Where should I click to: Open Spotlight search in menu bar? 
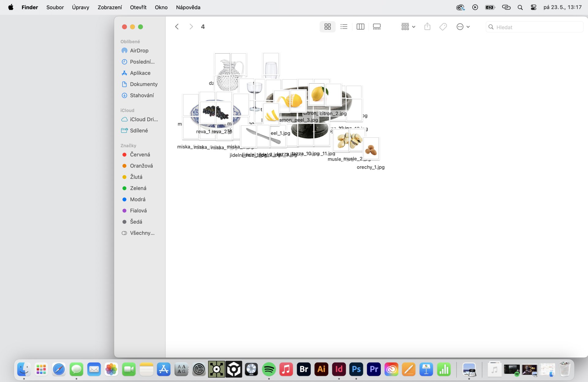pyautogui.click(x=520, y=7)
